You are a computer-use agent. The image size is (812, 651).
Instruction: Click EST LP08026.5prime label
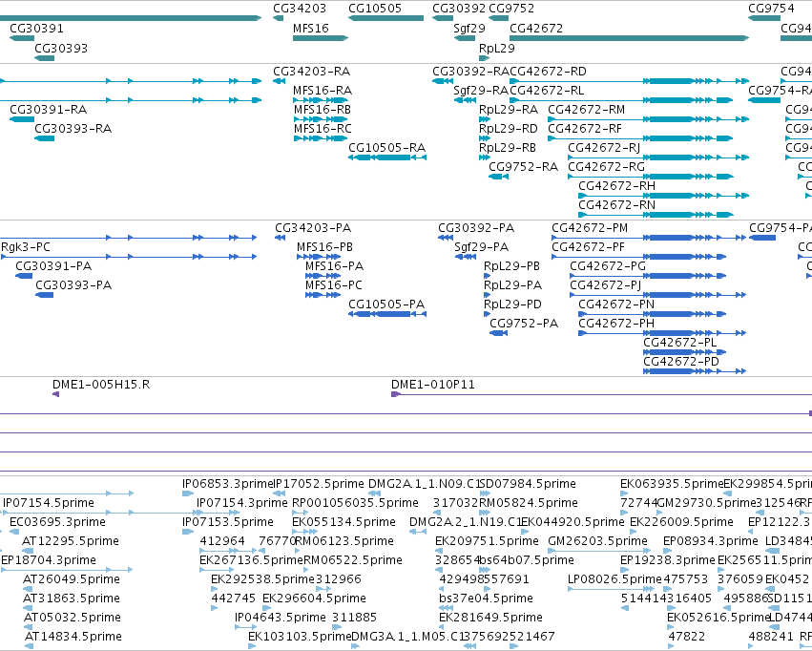[x=614, y=579]
